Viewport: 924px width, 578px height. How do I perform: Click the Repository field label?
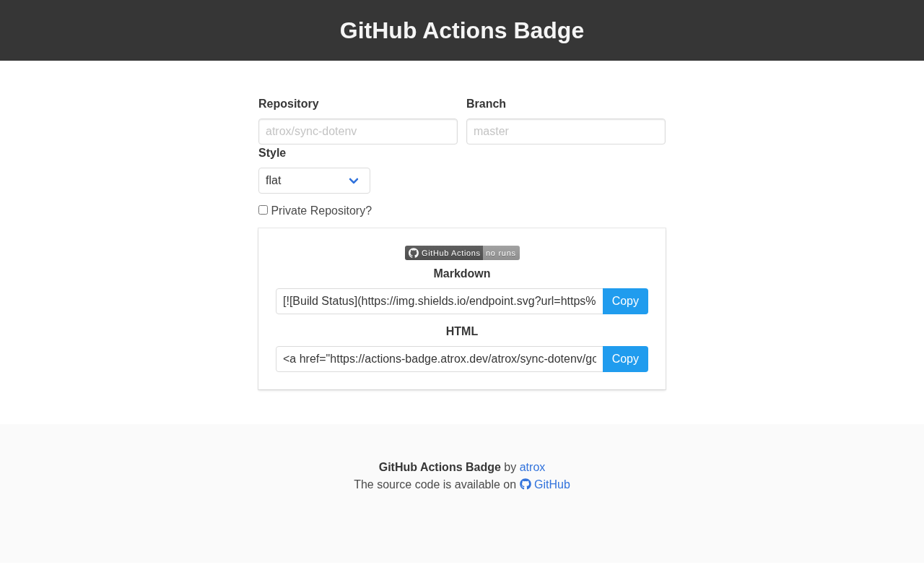289,104
